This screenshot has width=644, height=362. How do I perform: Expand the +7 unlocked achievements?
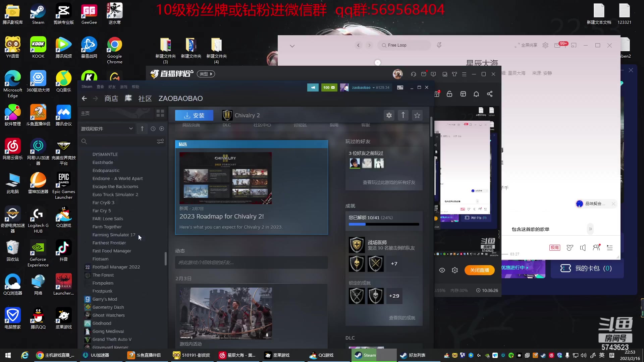[394, 264]
